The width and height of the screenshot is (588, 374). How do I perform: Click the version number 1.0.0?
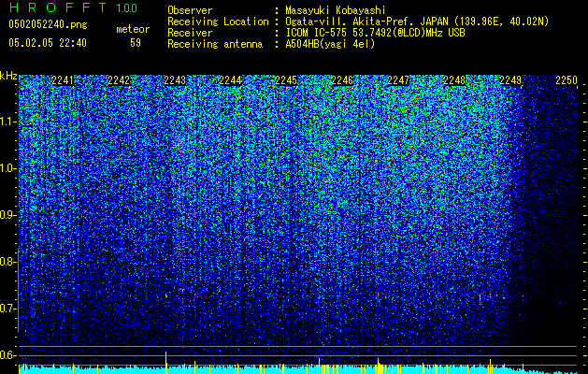click(126, 8)
